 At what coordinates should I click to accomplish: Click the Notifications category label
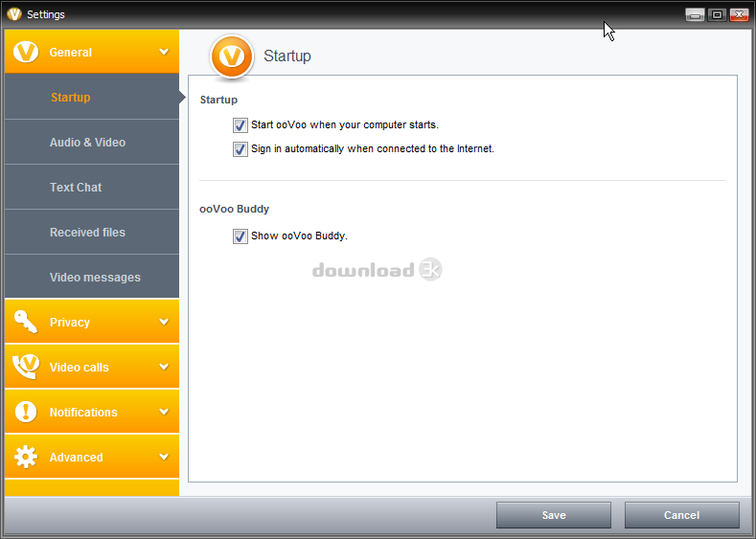point(83,413)
